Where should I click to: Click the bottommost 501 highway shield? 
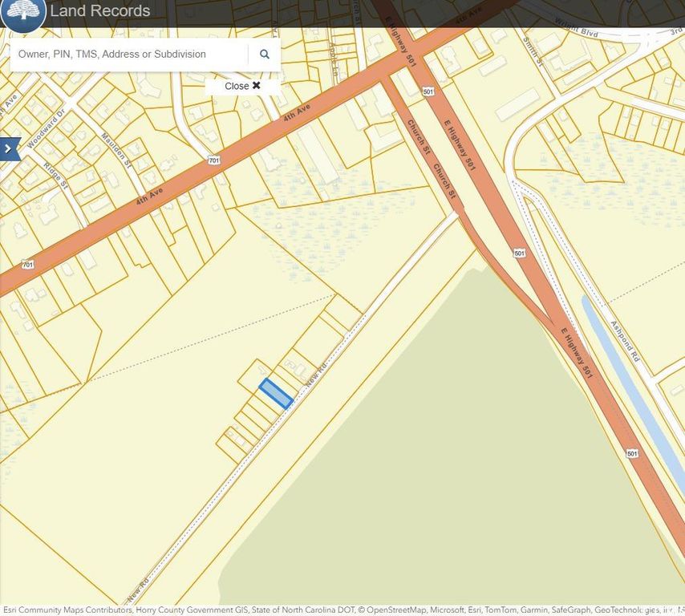point(632,454)
